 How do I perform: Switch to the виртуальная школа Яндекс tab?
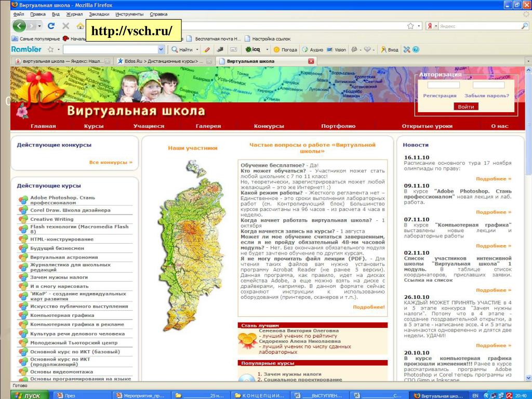click(x=62, y=61)
